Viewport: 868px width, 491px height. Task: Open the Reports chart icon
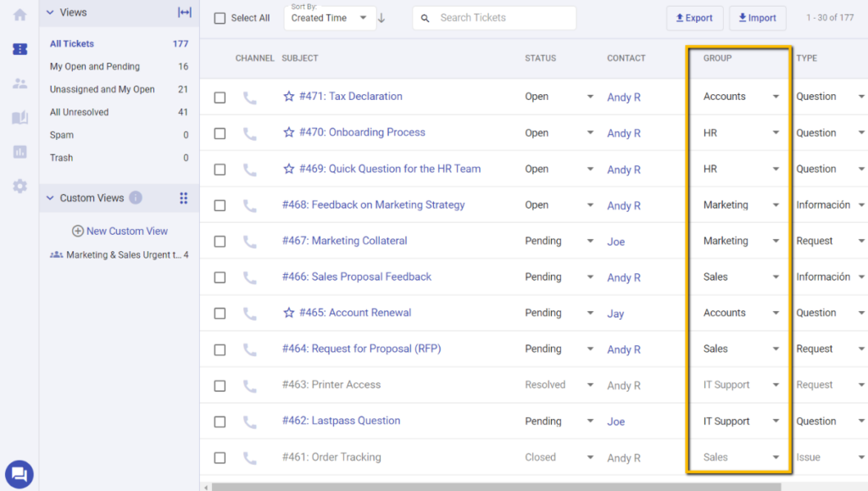pos(20,152)
